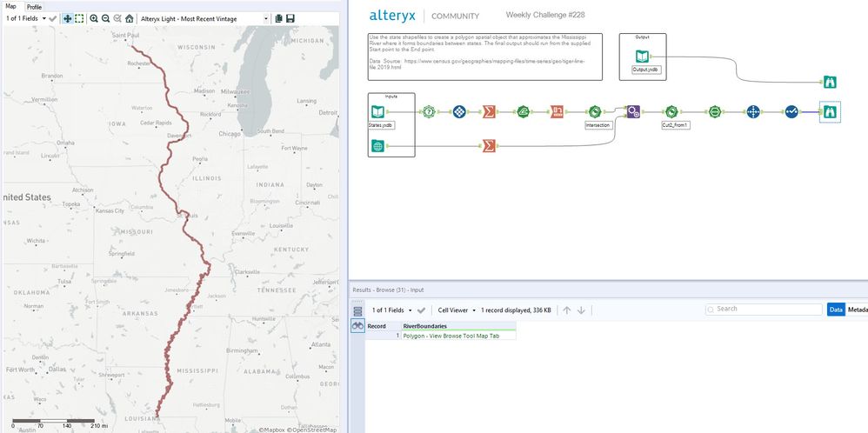Click into the results Search field
Viewport: 868px width, 433px height.
click(764, 309)
